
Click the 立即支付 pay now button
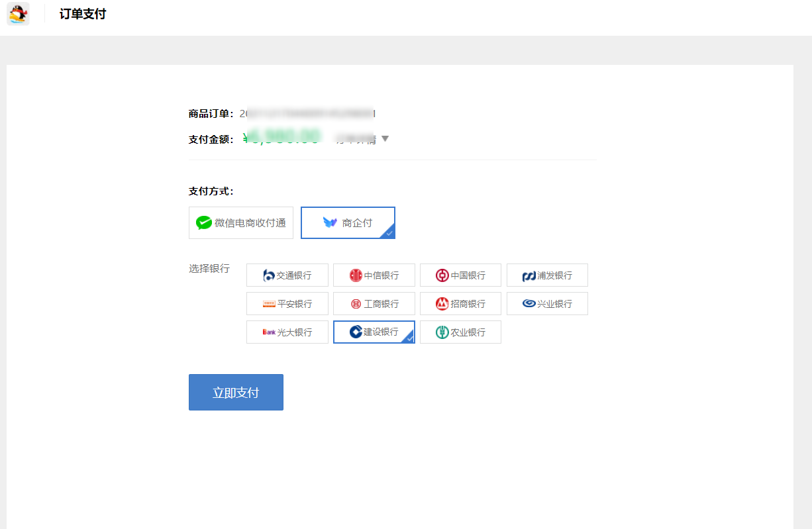click(236, 393)
